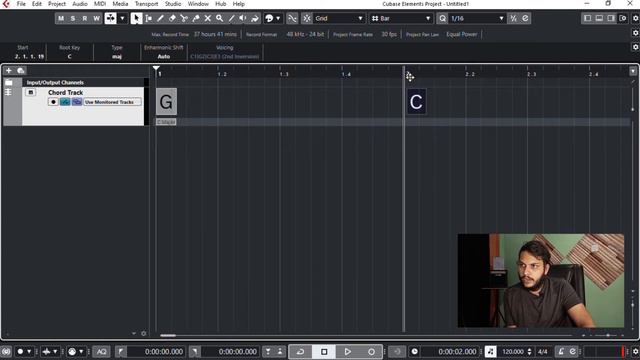Open the File menu

pos(21,4)
